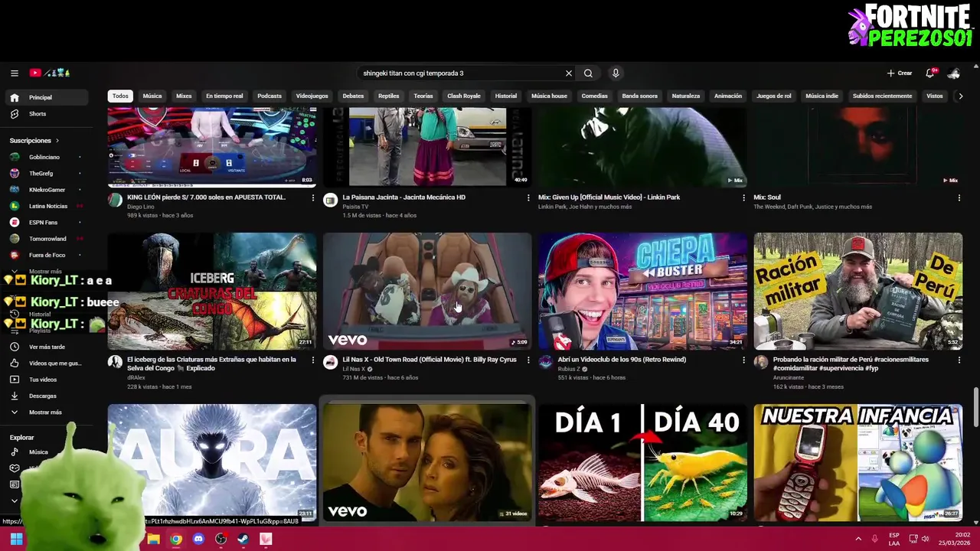This screenshot has height=551, width=980.
Task: Select the Podcasts filter chip
Action: click(269, 96)
